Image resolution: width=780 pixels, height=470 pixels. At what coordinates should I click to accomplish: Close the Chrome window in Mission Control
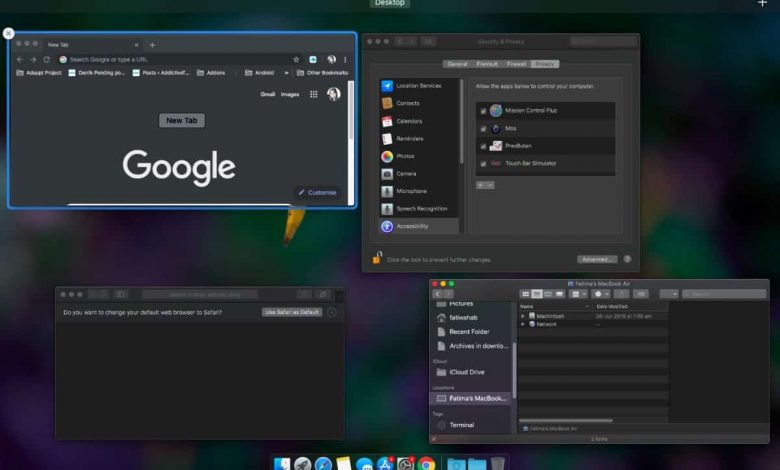(x=8, y=33)
